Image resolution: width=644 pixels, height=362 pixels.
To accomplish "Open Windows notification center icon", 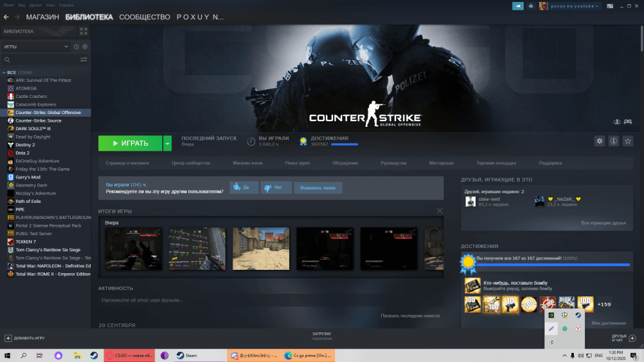I will point(634,356).
